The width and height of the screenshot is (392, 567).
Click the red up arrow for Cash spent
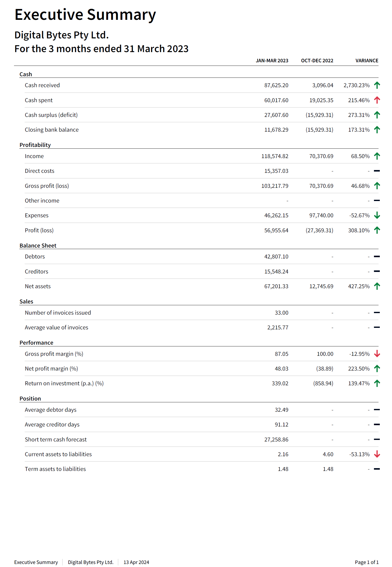377,100
